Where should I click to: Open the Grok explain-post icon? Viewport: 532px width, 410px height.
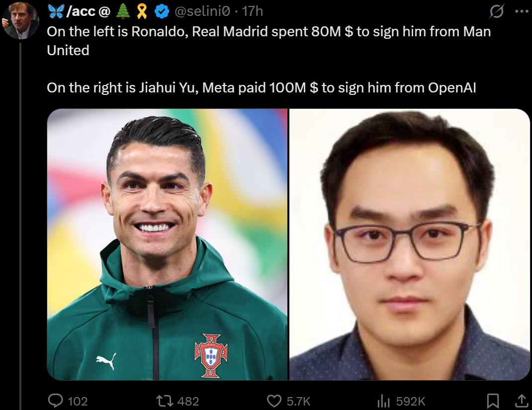(x=496, y=11)
